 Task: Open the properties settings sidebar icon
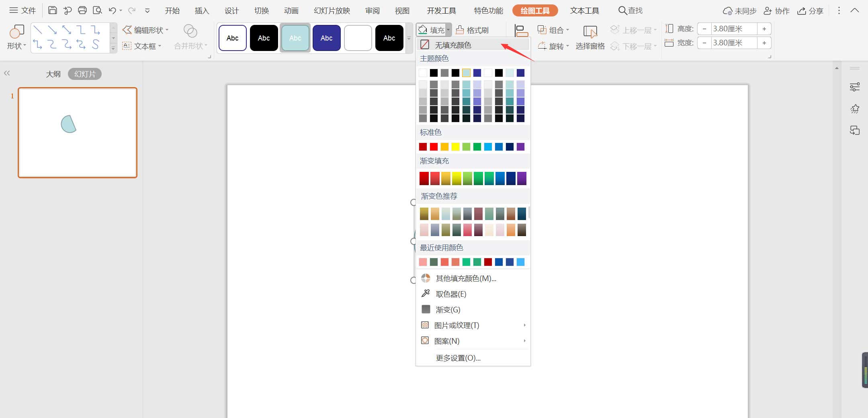[855, 87]
